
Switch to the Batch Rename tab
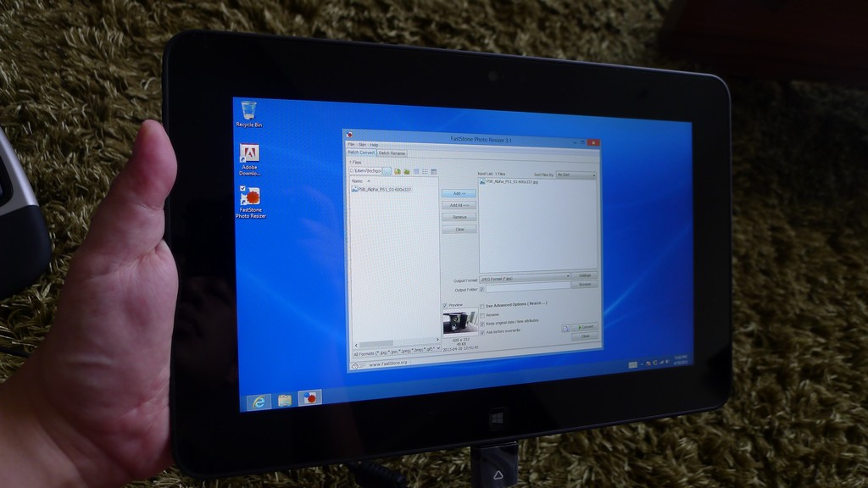coord(392,153)
